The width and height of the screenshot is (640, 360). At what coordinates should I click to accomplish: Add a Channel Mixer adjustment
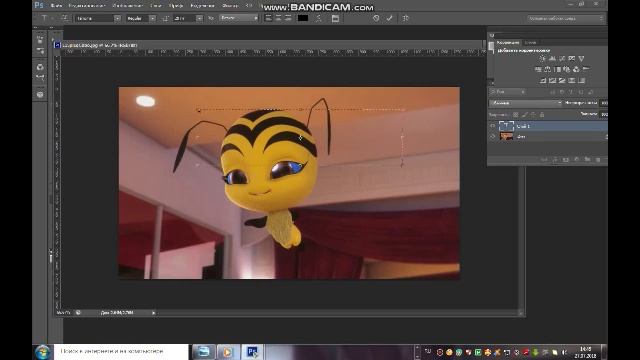coord(576,69)
